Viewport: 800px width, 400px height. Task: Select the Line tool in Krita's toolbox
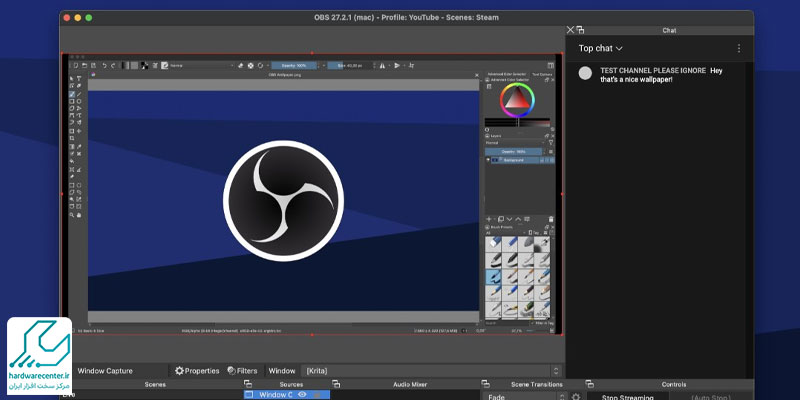tap(79, 93)
